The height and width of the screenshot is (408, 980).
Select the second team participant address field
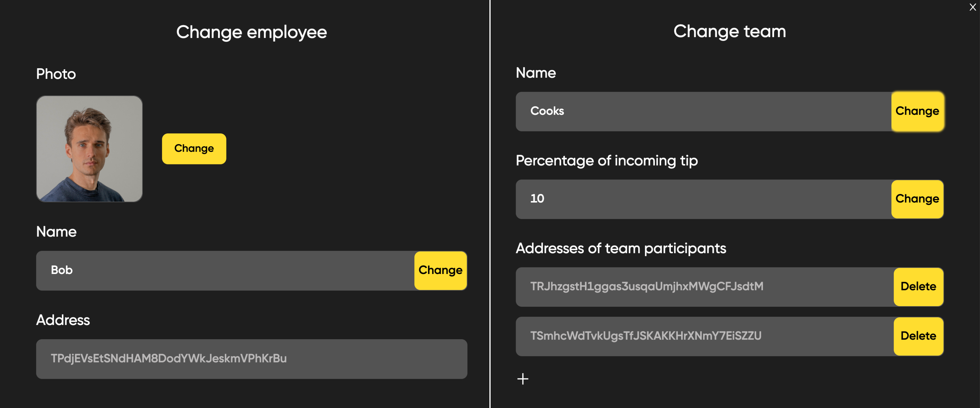pyautogui.click(x=704, y=336)
